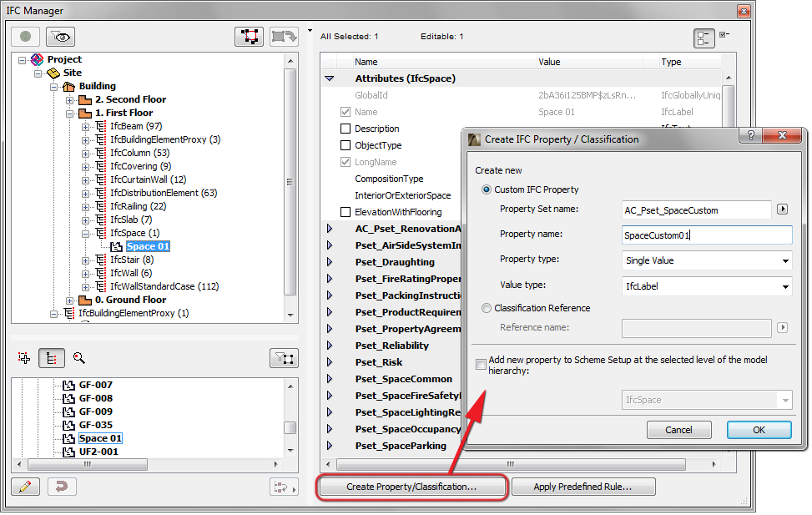Click the Ground Floor folder icon

coord(85,300)
